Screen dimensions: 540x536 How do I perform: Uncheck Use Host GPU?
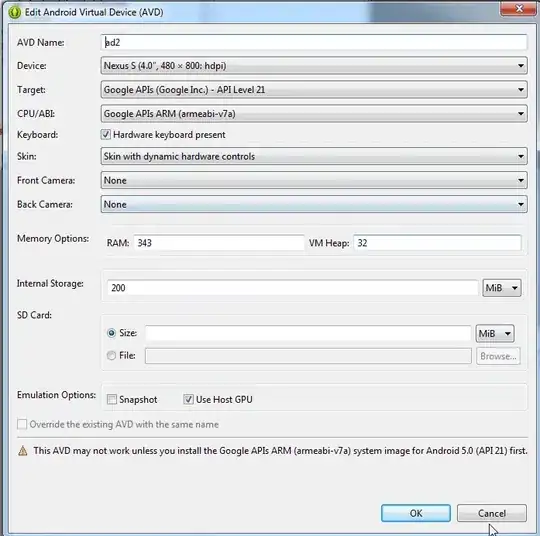[x=188, y=399]
